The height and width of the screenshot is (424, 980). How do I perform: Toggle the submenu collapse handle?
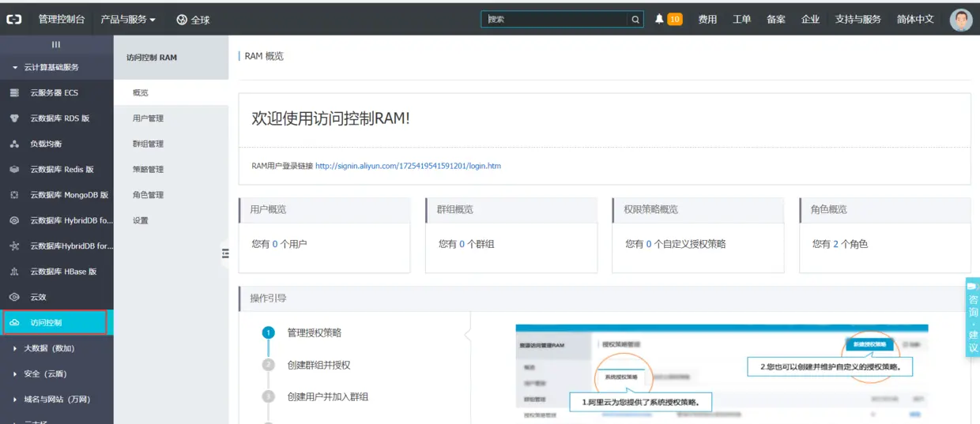[x=225, y=253]
